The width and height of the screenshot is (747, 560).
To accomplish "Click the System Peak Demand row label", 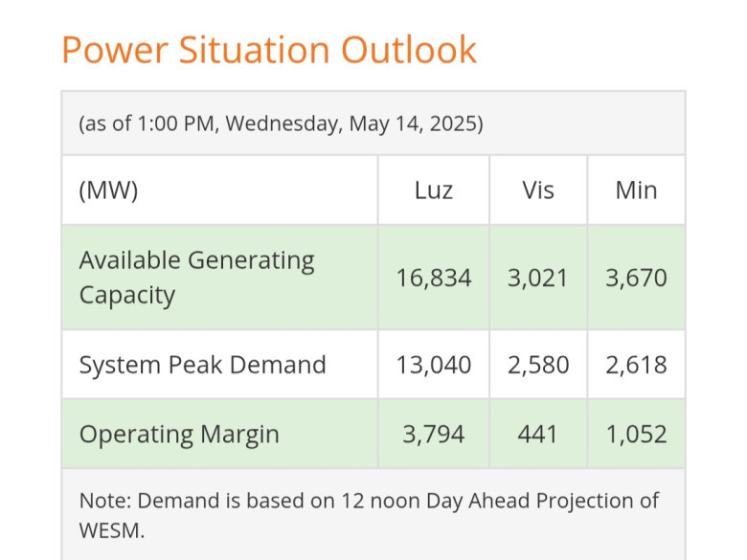I will (202, 365).
